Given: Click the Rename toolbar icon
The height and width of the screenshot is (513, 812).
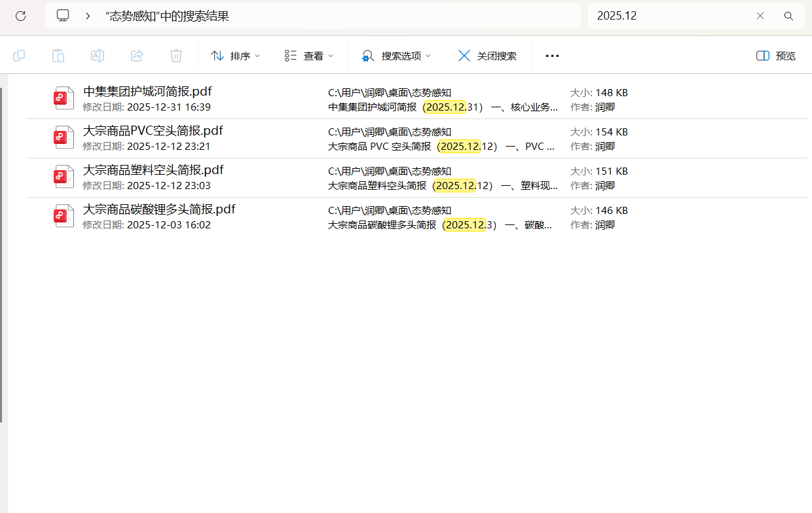Looking at the screenshot, I should click(x=98, y=56).
